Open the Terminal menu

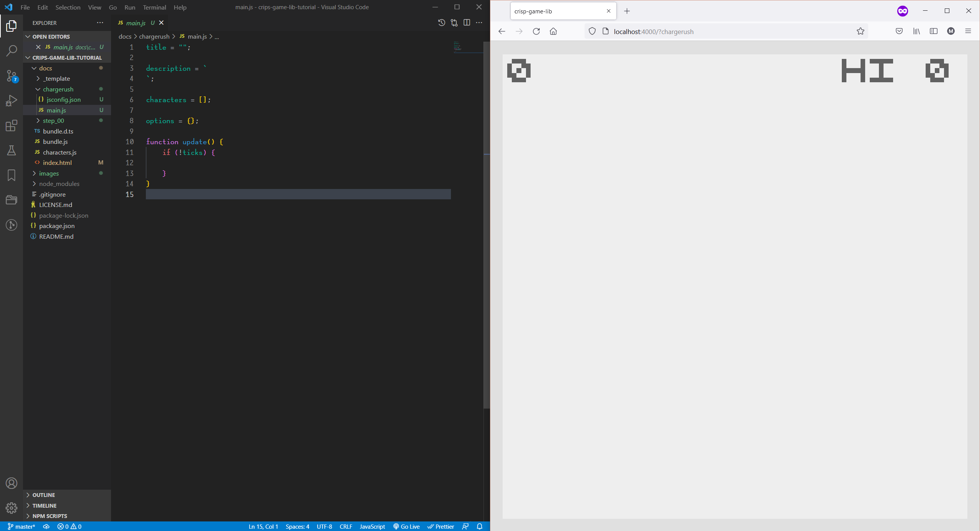[x=154, y=7]
